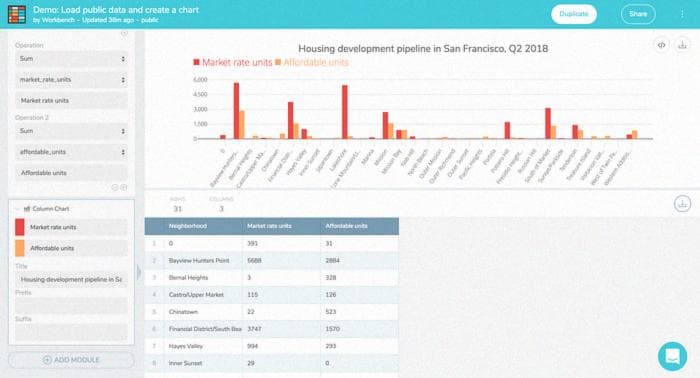Open first Sum operation dropdown
700x378 pixels.
(71, 58)
